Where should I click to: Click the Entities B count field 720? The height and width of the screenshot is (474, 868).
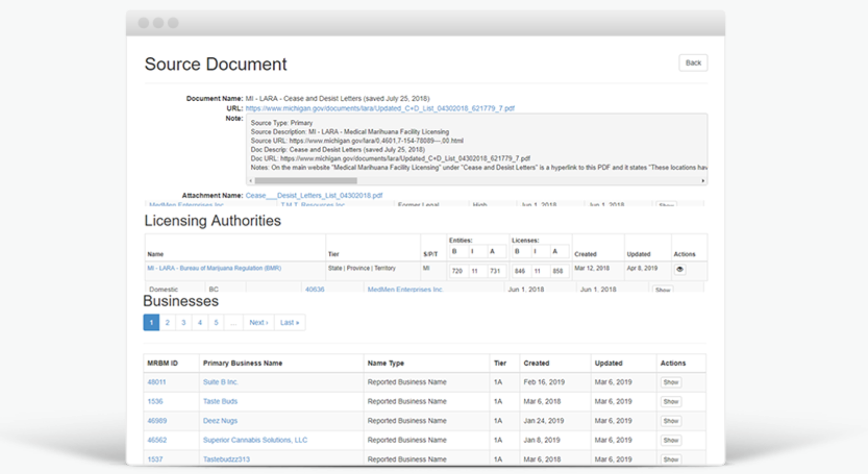tap(458, 271)
